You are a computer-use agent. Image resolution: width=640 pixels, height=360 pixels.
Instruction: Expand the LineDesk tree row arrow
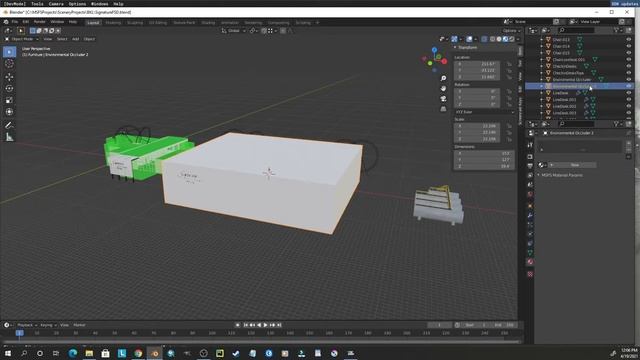(x=542, y=93)
